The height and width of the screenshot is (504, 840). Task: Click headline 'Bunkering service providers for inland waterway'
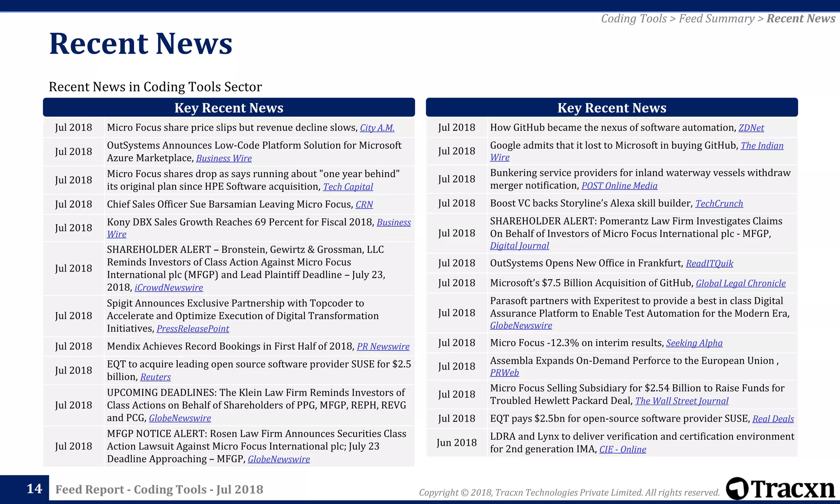click(x=640, y=179)
